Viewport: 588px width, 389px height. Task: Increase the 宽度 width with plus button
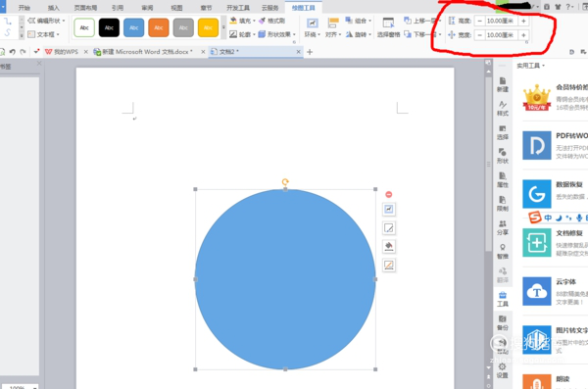[523, 35]
